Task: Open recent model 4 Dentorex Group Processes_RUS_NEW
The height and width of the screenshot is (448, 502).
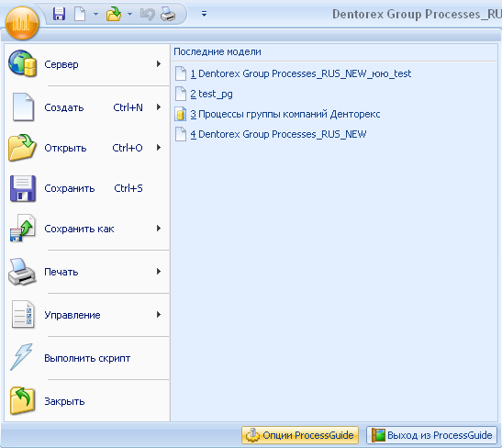Action: coord(278,134)
